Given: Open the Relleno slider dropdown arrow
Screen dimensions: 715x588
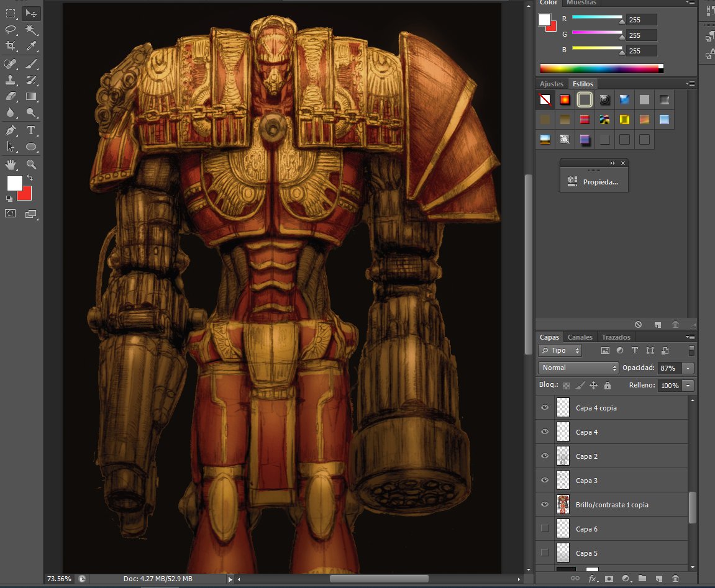Looking at the screenshot, I should coord(688,386).
